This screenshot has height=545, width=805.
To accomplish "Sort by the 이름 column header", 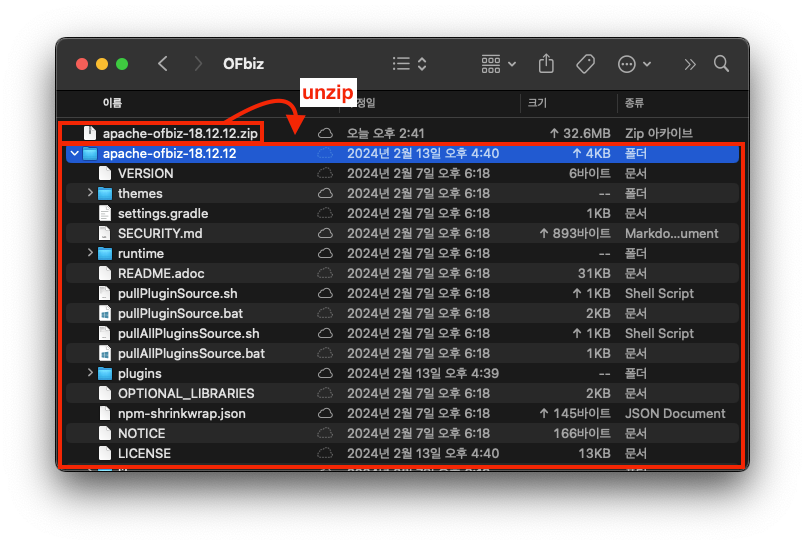I will click(112, 103).
